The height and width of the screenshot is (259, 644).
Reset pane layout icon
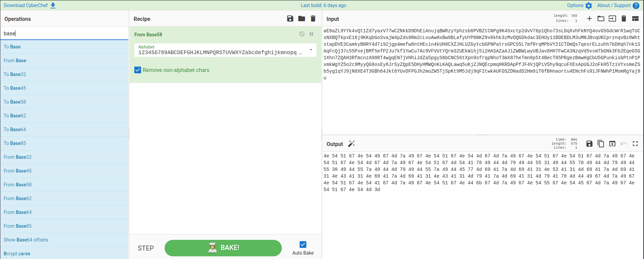point(635,18)
